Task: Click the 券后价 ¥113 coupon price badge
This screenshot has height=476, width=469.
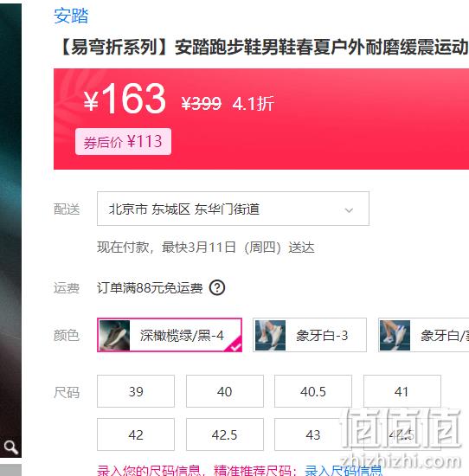Action: pos(123,142)
